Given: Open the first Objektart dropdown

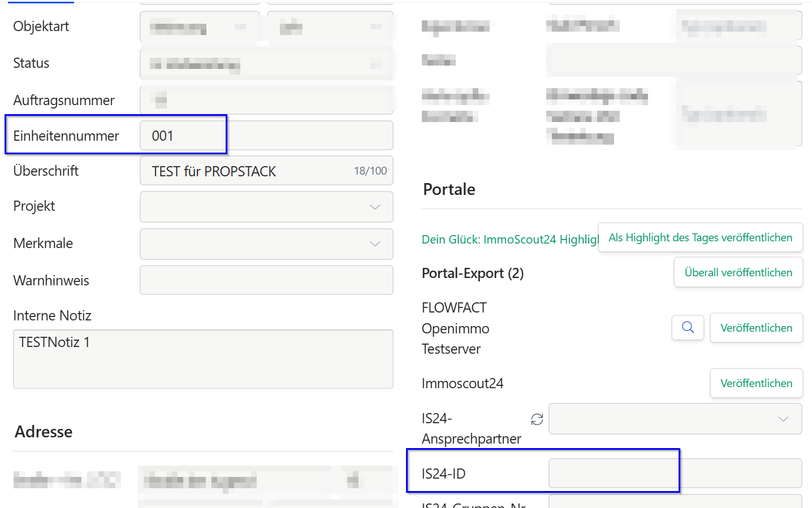Looking at the screenshot, I should click(x=199, y=27).
